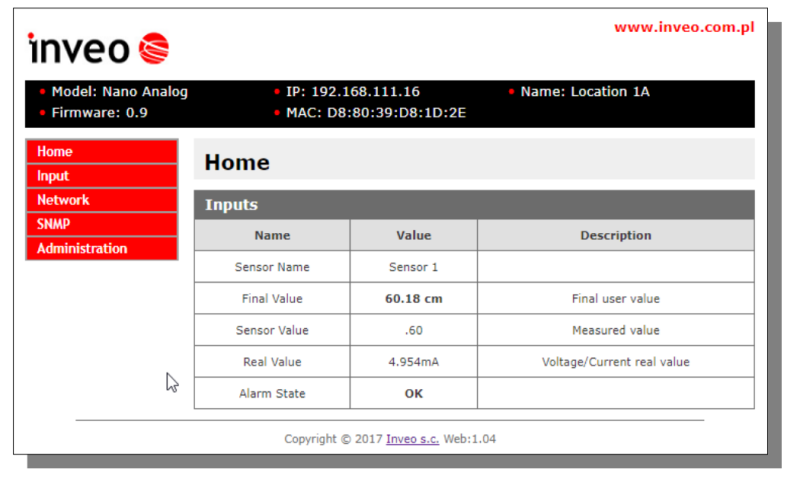Click the inveo wordmark in the header
Viewport: 800px width, 482px height.
pyautogui.click(x=83, y=47)
